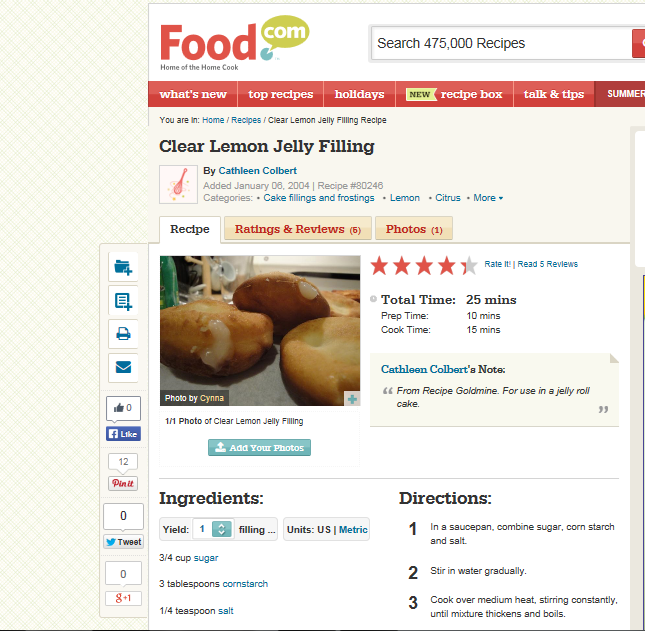Go to Home breadcrumb link
The width and height of the screenshot is (645, 631).
(x=213, y=120)
